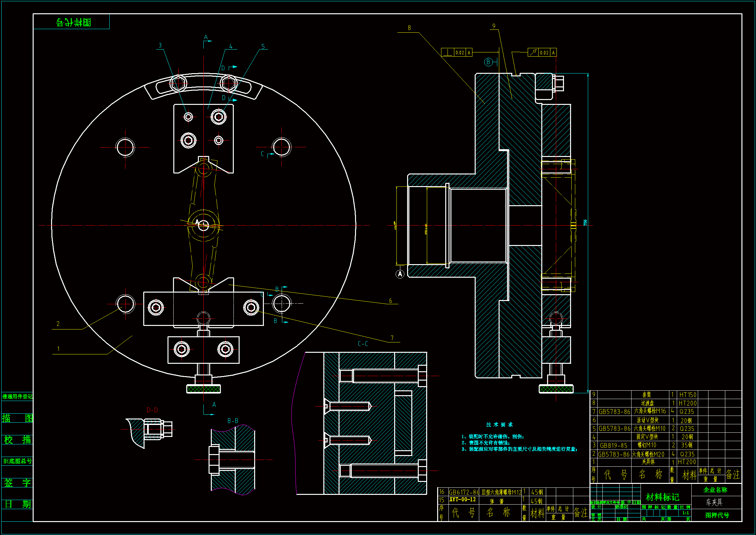This screenshot has width=756, height=535.
Task: Select the 活动V型块 row name
Action: [x=650, y=420]
